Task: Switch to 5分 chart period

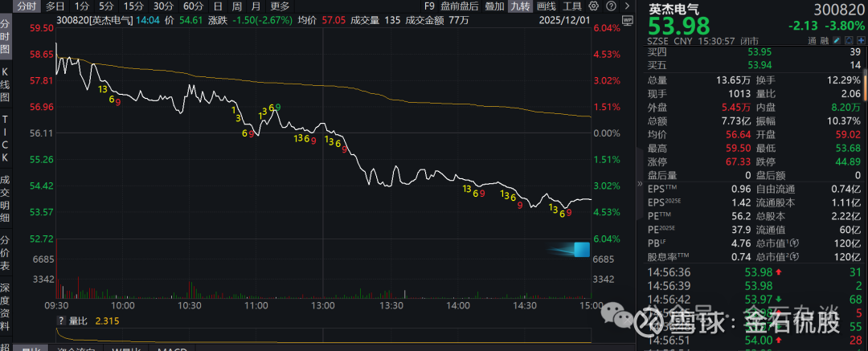Action: coord(106,6)
